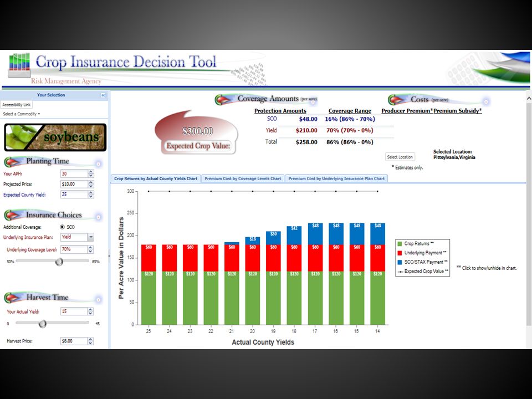Toggle Underlying Payment red legend swatch
Image resolution: width=532 pixels, height=399 pixels.
(x=400, y=253)
